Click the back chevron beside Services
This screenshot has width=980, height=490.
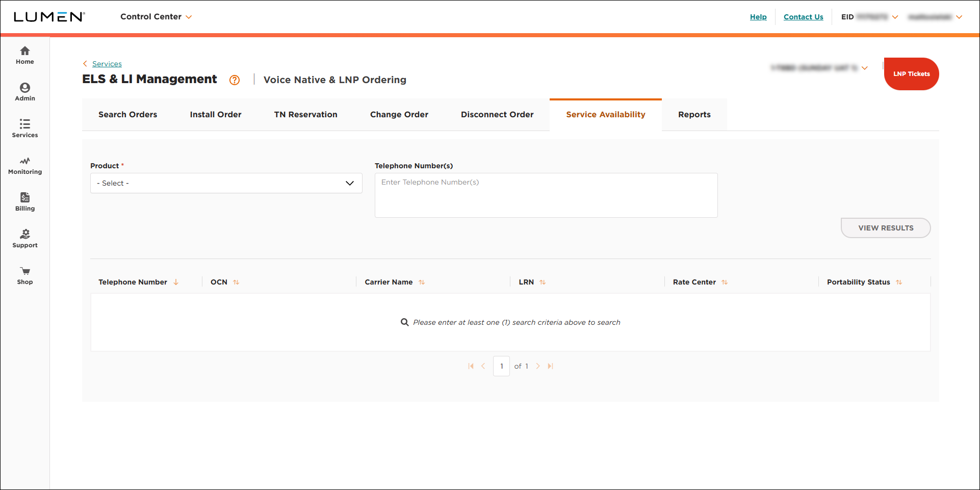coord(85,64)
